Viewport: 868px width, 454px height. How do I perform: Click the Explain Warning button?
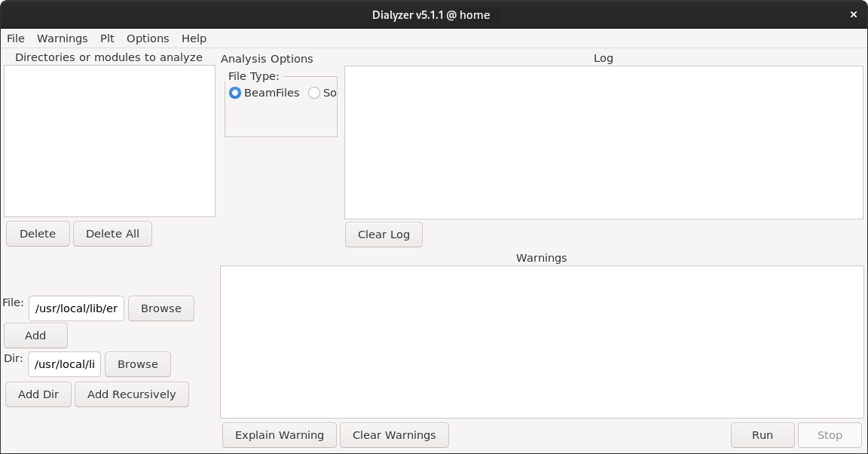coord(280,435)
